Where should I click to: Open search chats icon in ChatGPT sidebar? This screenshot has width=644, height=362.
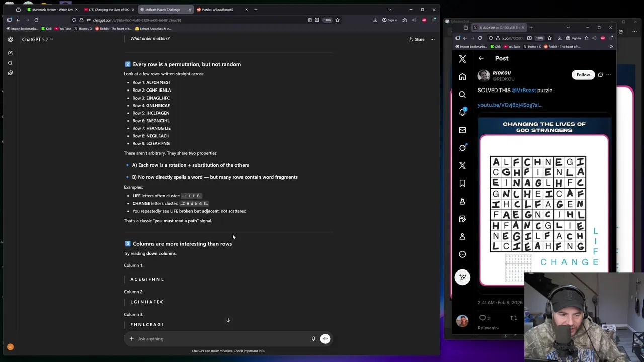click(10, 63)
